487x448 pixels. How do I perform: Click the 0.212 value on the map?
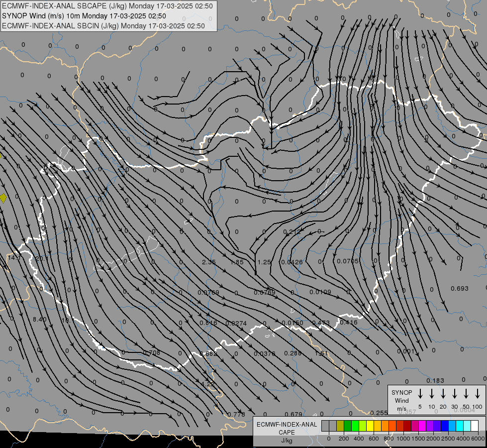[x=292, y=232]
